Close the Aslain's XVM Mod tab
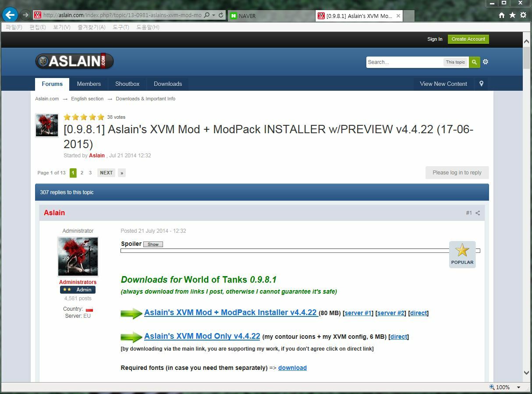 click(x=398, y=16)
